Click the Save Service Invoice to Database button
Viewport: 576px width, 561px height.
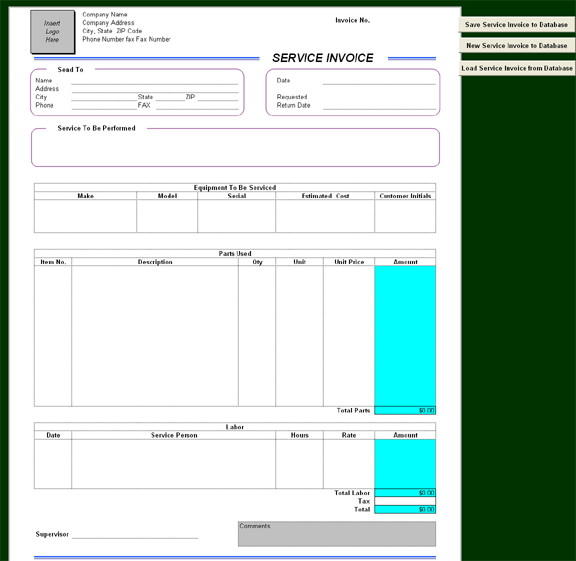516,25
